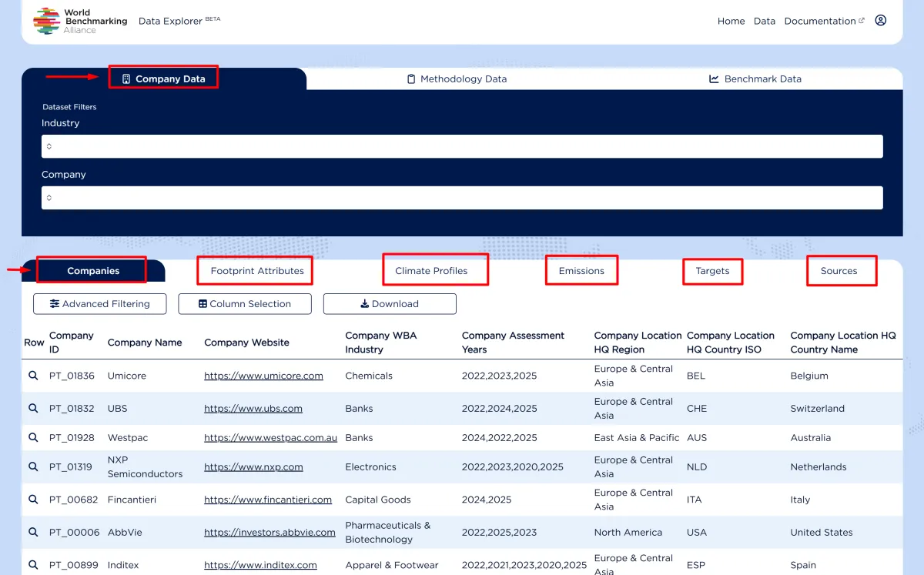Open the user account profile icon
The image size is (924, 575).
881,20
